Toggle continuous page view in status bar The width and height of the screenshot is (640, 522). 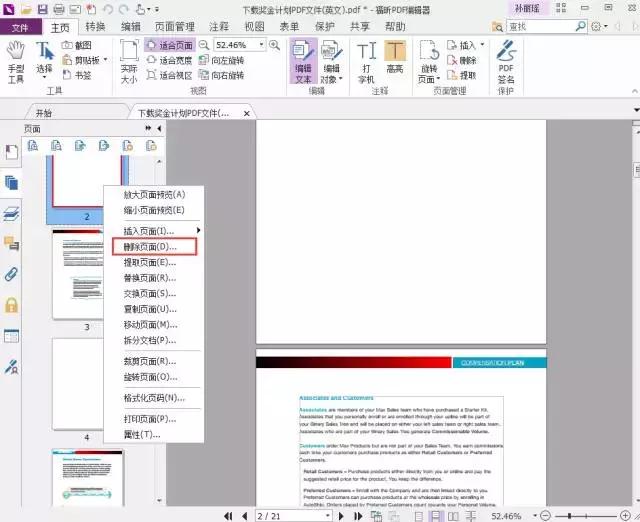pyautogui.click(x=436, y=516)
